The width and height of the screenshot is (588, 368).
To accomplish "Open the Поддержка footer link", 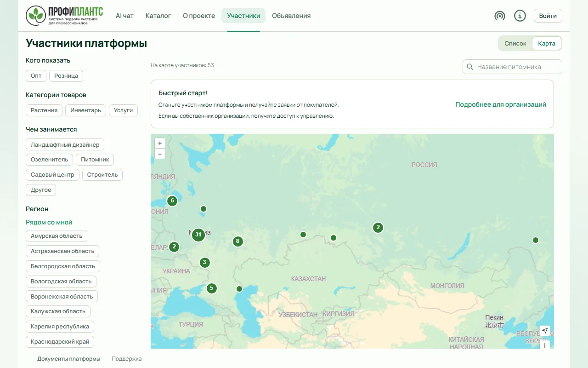I will click(127, 359).
